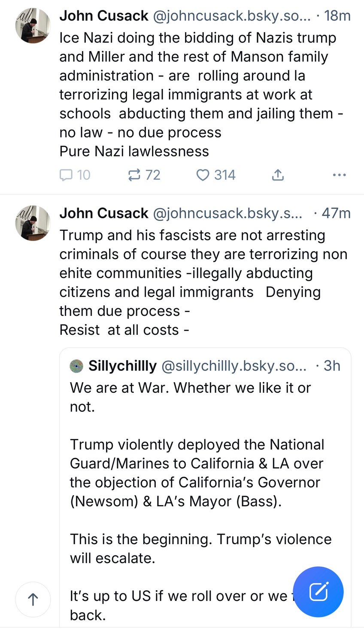The image size is (364, 634).
Task: Open the 47m timestamp of second post
Action: (336, 213)
